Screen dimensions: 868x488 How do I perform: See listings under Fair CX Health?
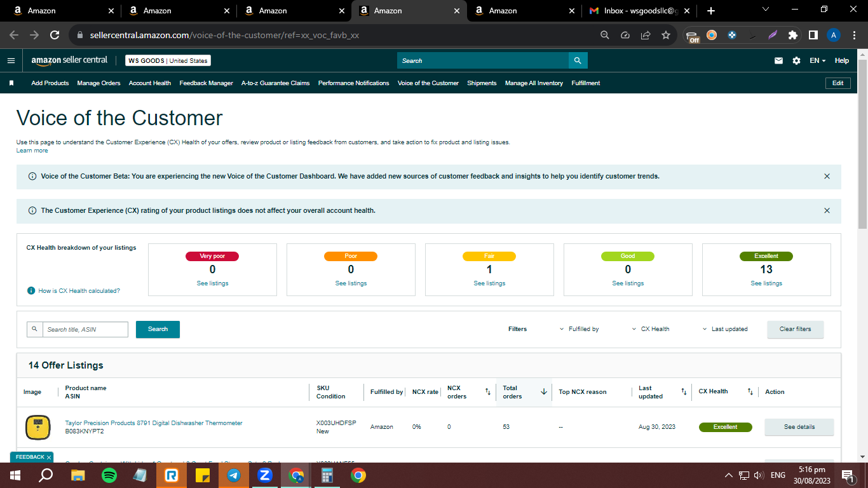tap(489, 283)
